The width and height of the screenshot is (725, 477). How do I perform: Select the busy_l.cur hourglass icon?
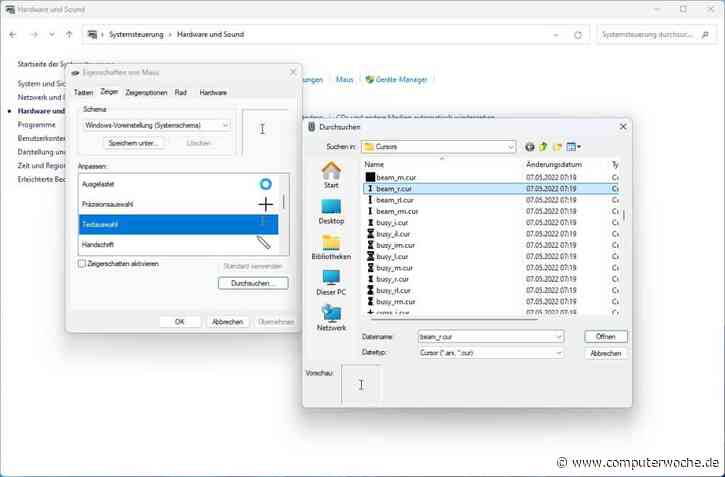(370, 256)
